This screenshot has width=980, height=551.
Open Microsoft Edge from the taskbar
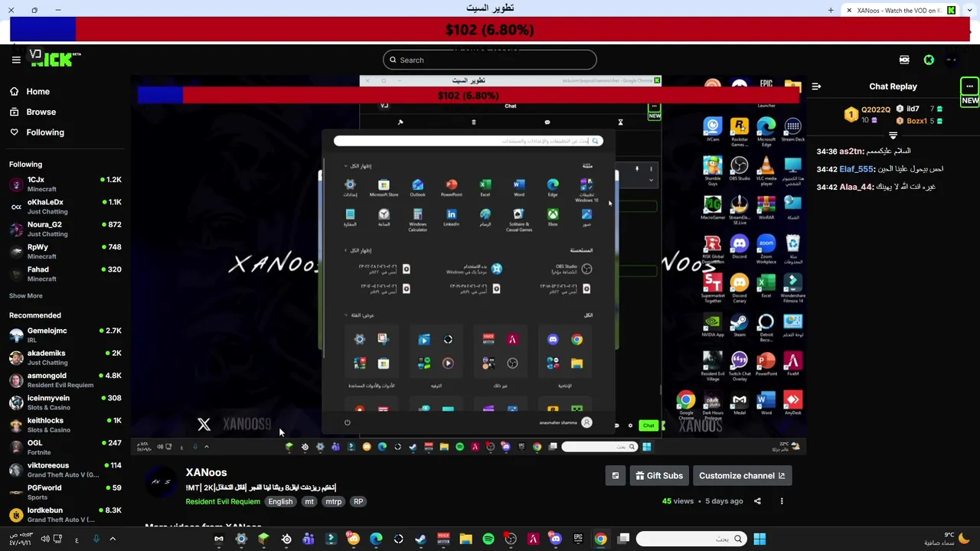tap(376, 539)
